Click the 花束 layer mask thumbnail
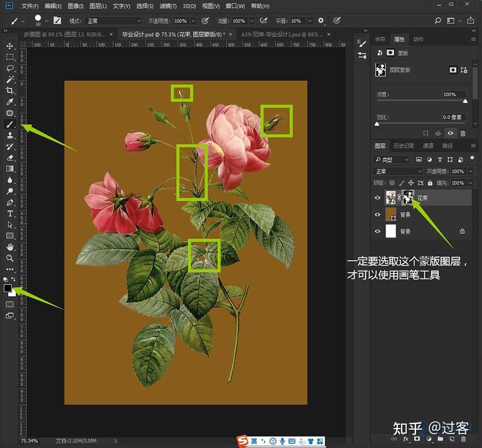Screen dimensions: 482x448 coord(408,197)
